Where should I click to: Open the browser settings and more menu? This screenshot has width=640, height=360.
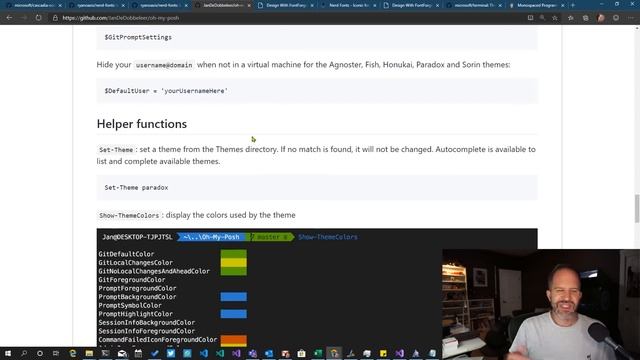[631, 18]
